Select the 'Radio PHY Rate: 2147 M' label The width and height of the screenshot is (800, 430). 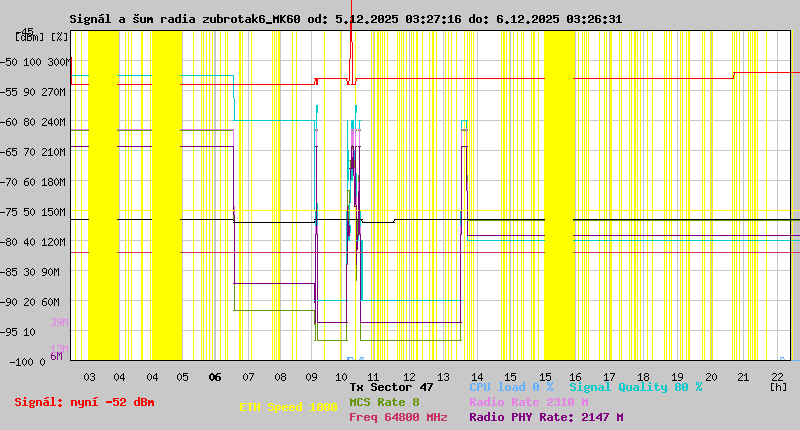pyautogui.click(x=546, y=417)
